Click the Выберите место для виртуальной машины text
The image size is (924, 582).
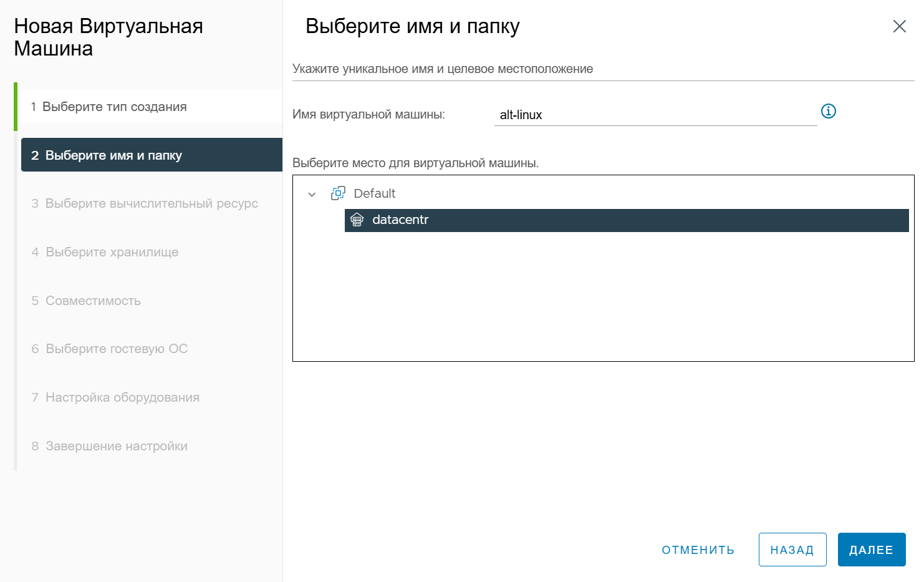tap(415, 163)
